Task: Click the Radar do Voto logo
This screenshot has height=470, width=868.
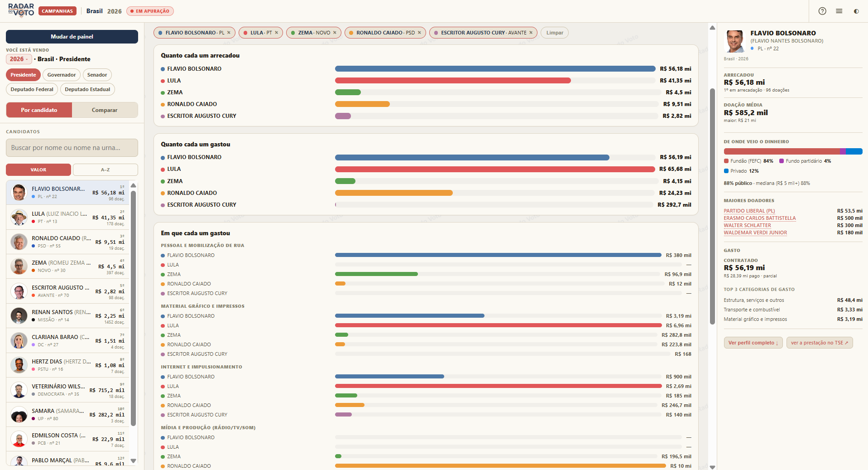Action: 21,10
